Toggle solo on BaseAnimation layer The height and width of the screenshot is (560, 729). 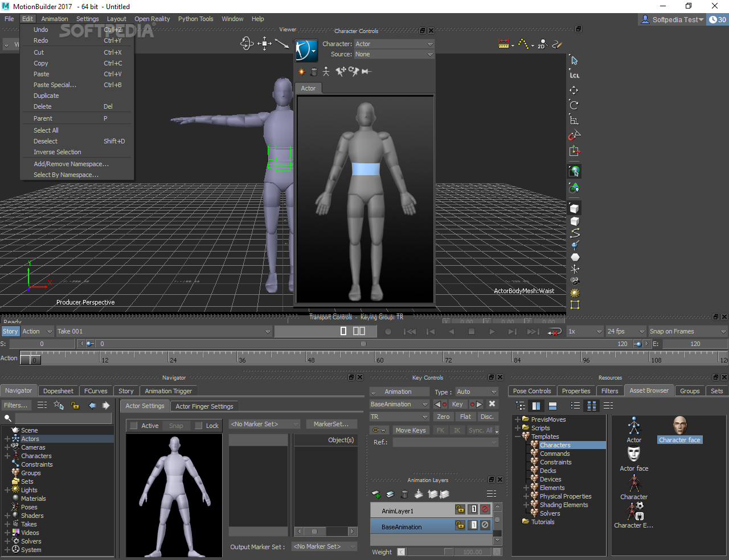pos(473,525)
